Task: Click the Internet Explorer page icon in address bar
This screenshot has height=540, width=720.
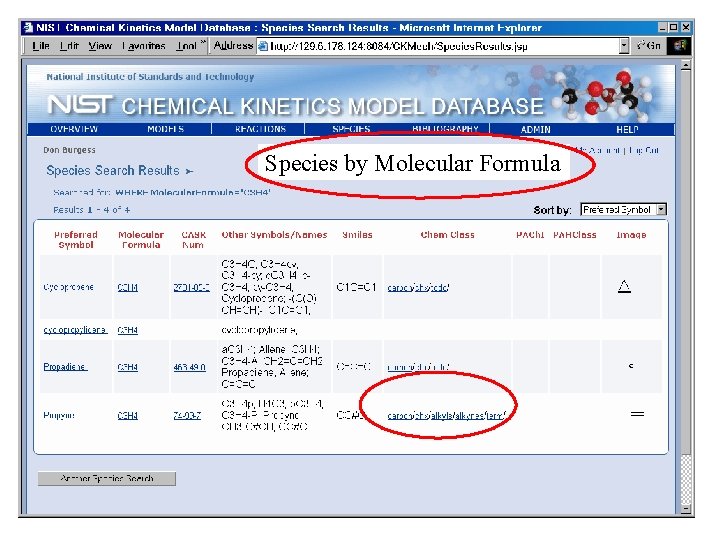Action: [263, 46]
